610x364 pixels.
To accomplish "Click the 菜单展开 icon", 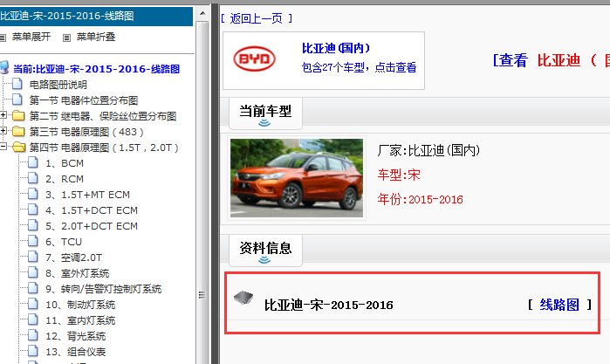I will (3, 38).
